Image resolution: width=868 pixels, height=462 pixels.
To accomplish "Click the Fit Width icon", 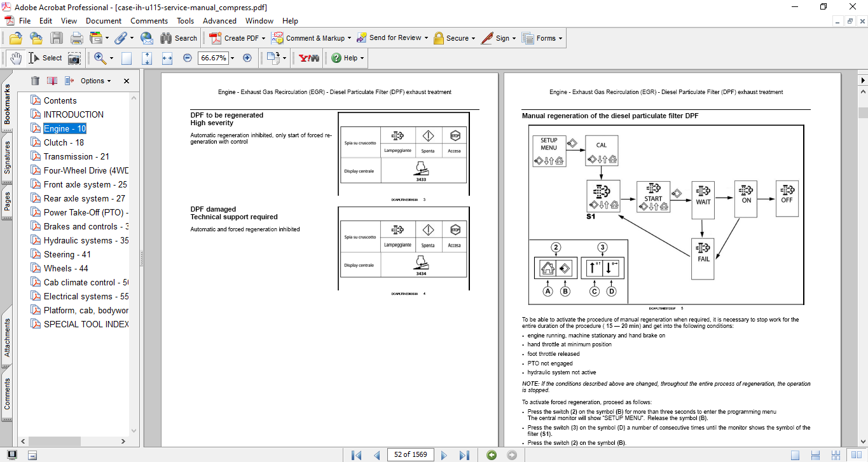I will point(167,58).
